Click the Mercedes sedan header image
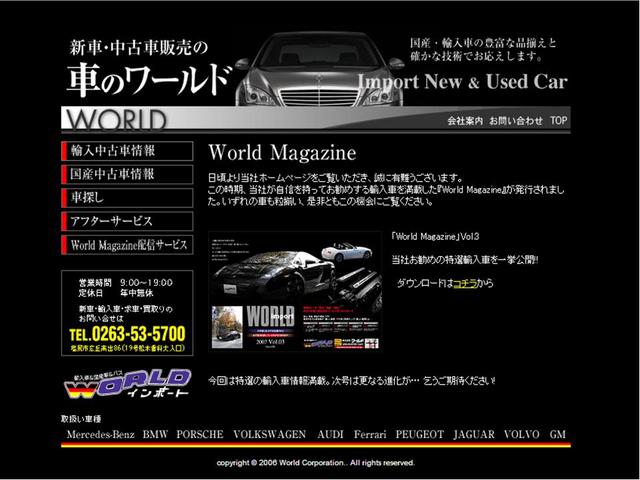 click(319, 69)
